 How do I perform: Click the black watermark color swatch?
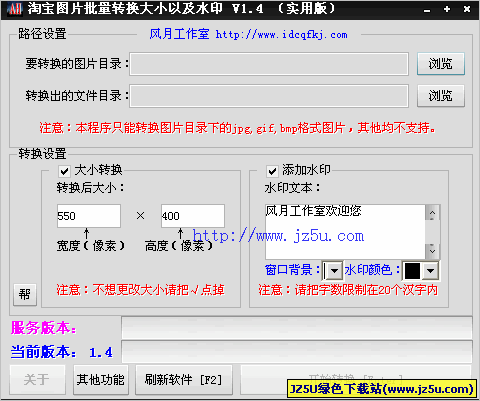pyautogui.click(x=412, y=271)
